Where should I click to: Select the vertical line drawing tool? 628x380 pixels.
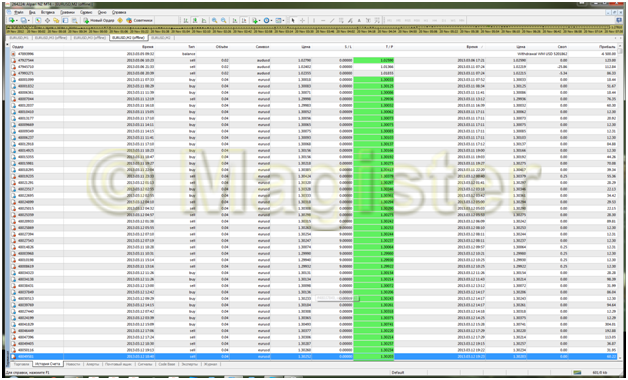[x=314, y=20]
